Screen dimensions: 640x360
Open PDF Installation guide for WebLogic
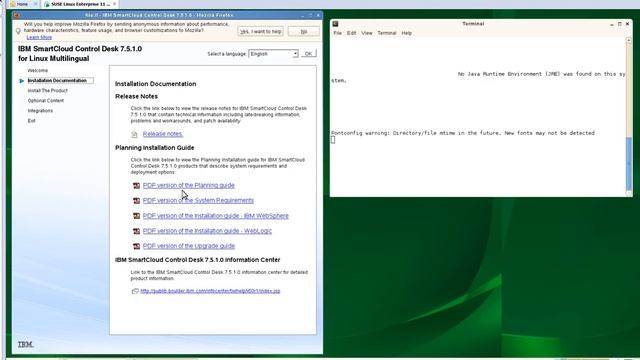(207, 231)
